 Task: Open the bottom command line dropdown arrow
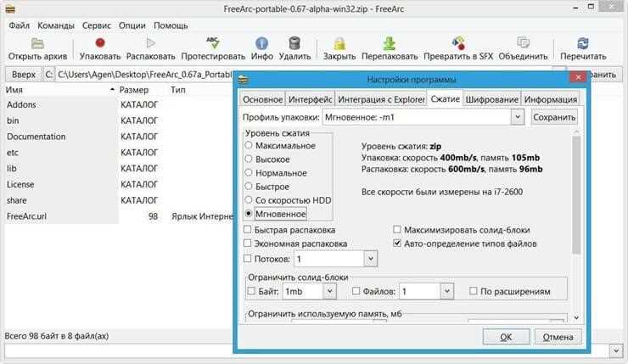pos(616,351)
